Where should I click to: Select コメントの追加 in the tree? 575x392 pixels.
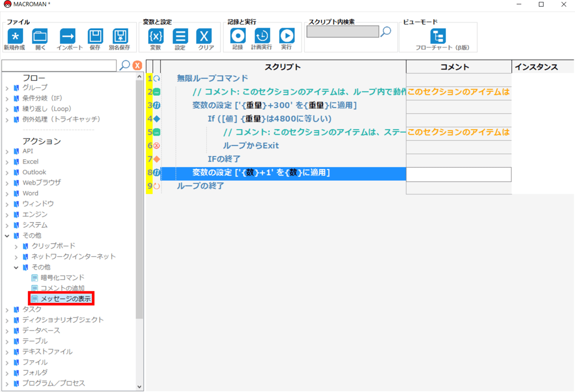pos(62,288)
